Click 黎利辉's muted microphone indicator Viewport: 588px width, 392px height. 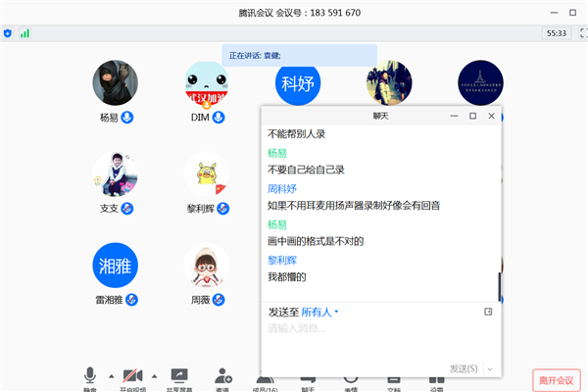tap(223, 209)
